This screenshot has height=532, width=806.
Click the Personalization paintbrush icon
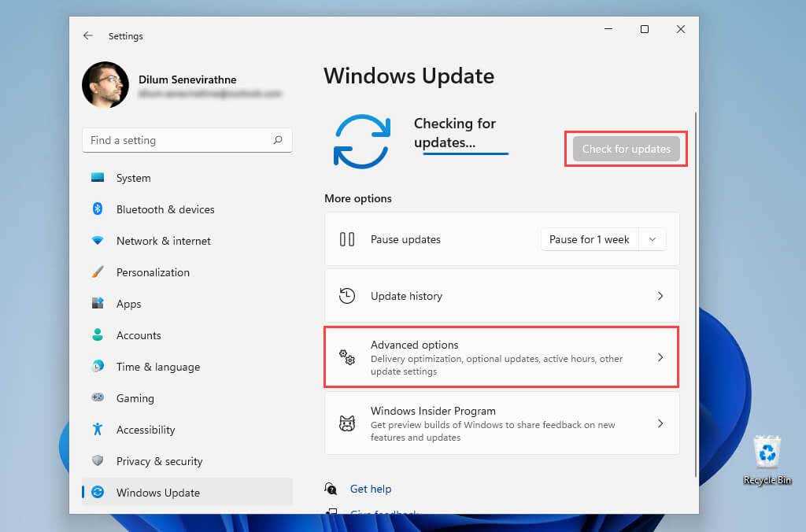tap(98, 272)
